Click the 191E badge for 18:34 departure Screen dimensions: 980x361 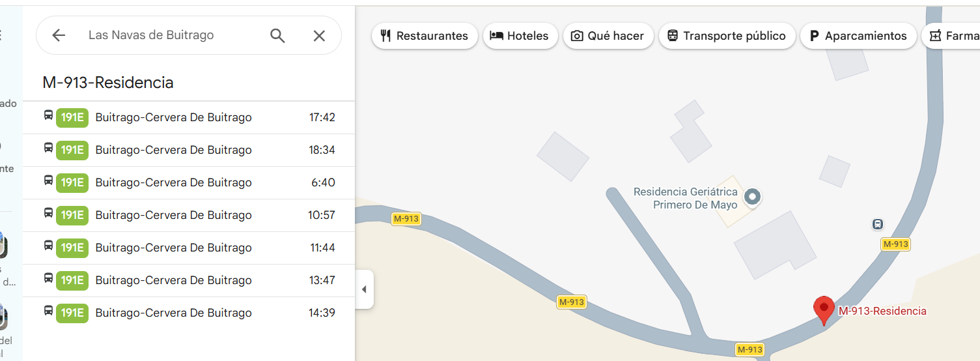point(72,150)
